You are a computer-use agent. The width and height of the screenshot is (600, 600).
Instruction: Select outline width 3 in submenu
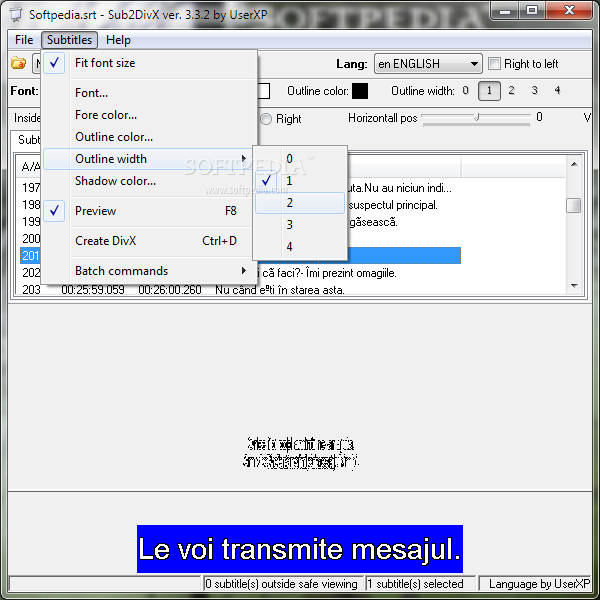point(300,225)
